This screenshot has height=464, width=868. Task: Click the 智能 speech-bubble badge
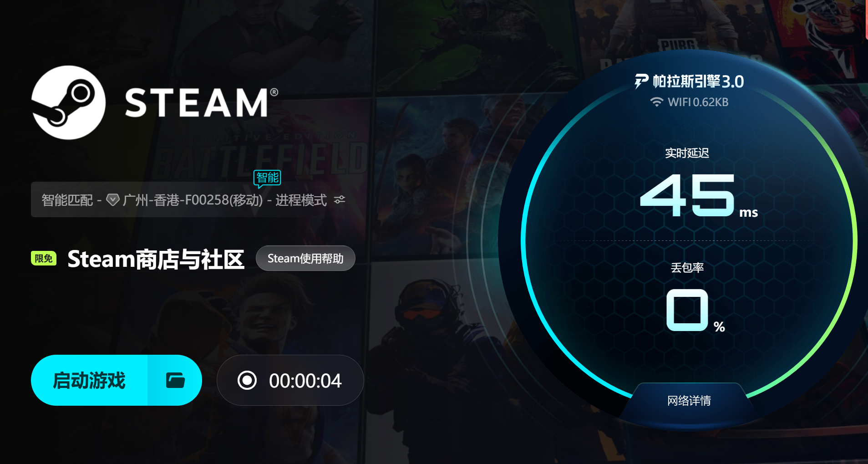click(267, 178)
